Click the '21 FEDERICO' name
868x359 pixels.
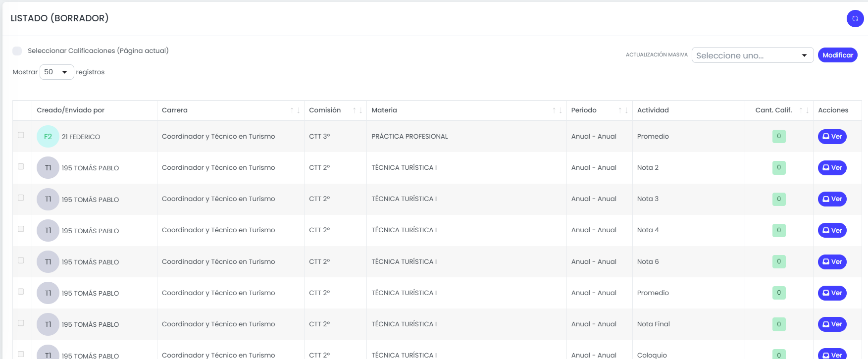[x=81, y=137]
